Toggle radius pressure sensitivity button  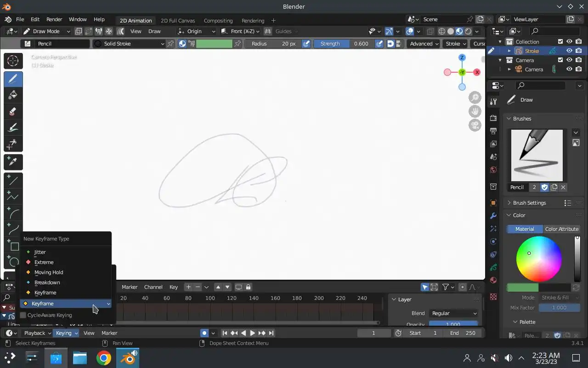point(306,44)
